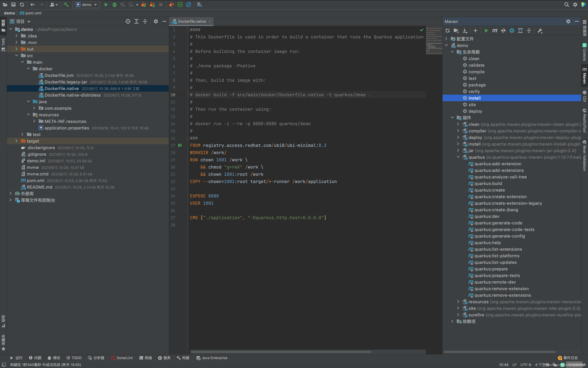Open Search Everywhere with the magnifier icon
The width and height of the screenshot is (588, 368).
(566, 5)
